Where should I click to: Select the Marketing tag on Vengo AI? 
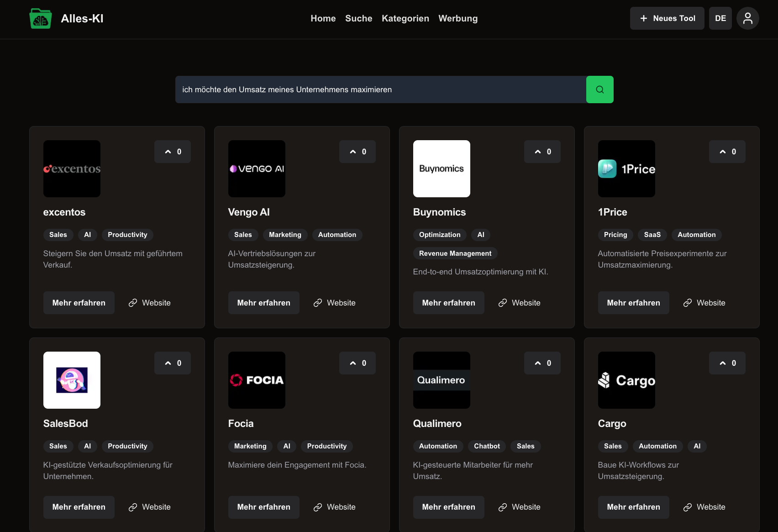285,235
